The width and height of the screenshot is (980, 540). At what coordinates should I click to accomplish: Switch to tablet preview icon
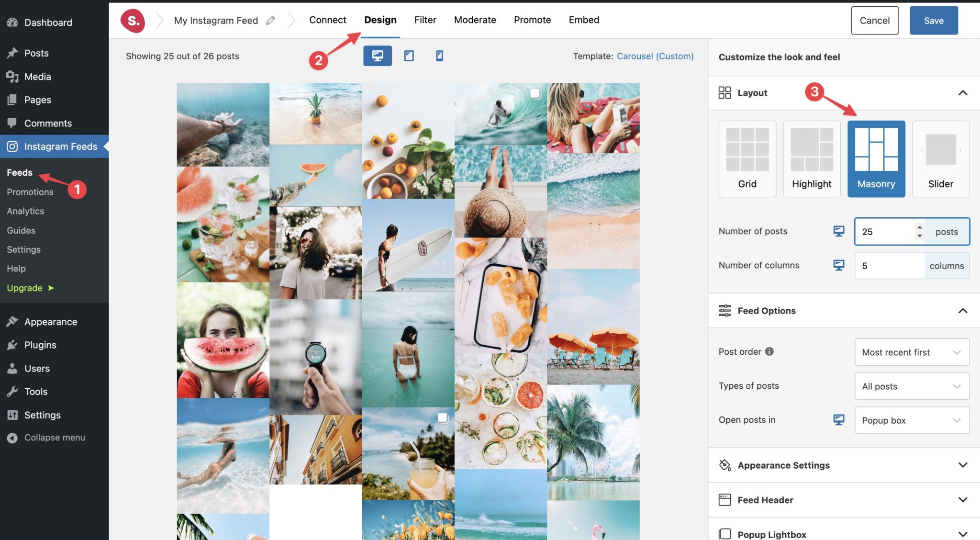pyautogui.click(x=409, y=56)
